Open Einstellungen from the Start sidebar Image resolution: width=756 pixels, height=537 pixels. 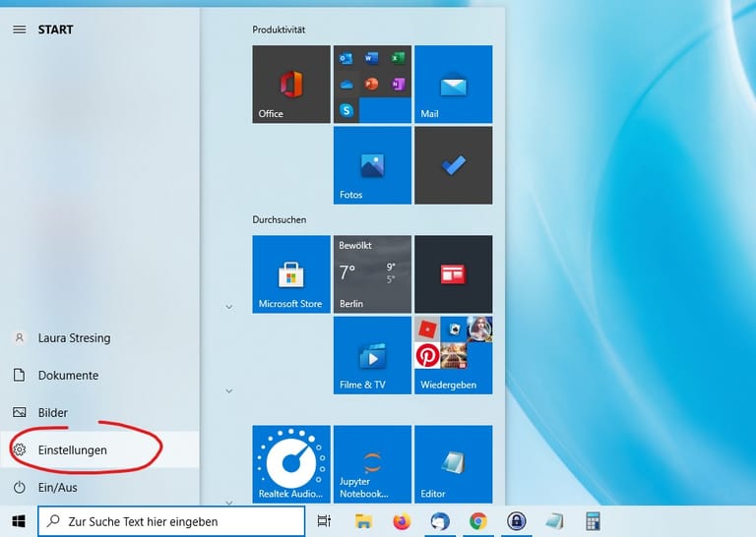99,449
